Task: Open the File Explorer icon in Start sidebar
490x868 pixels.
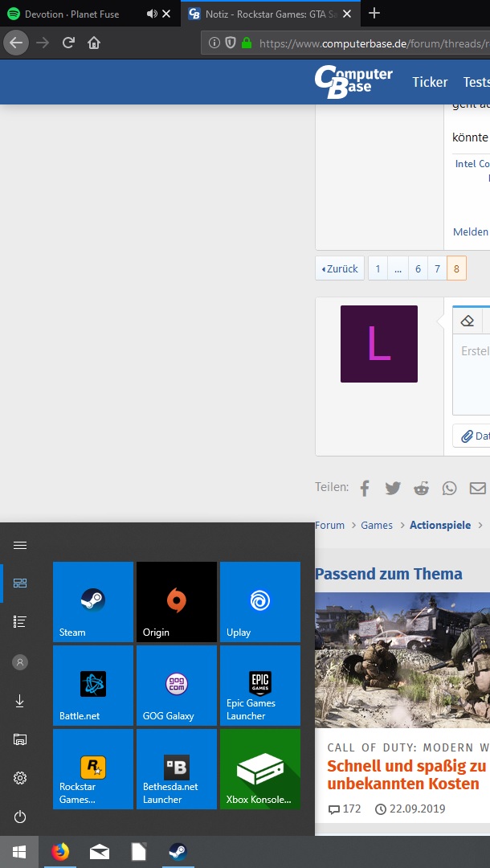Action: click(20, 739)
